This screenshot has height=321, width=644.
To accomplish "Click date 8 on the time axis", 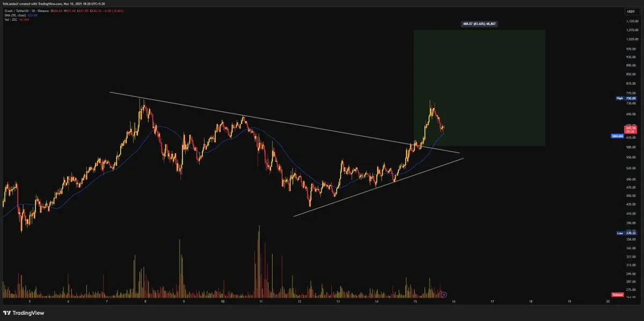I will pyautogui.click(x=145, y=302).
